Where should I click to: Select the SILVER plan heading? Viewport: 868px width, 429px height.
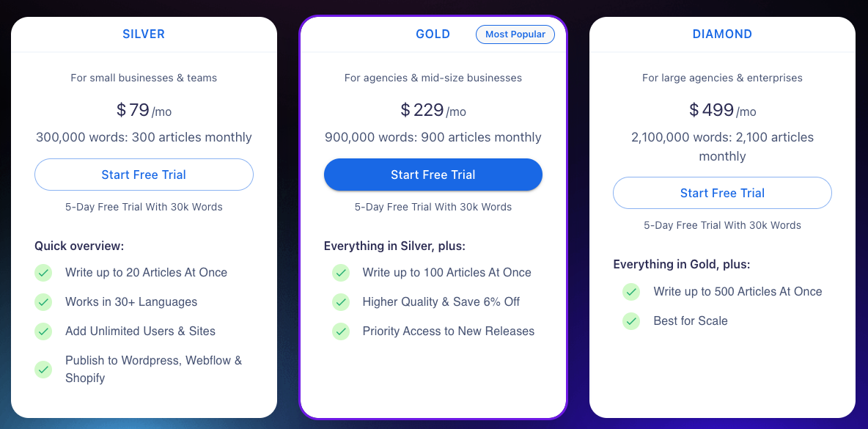(x=144, y=34)
